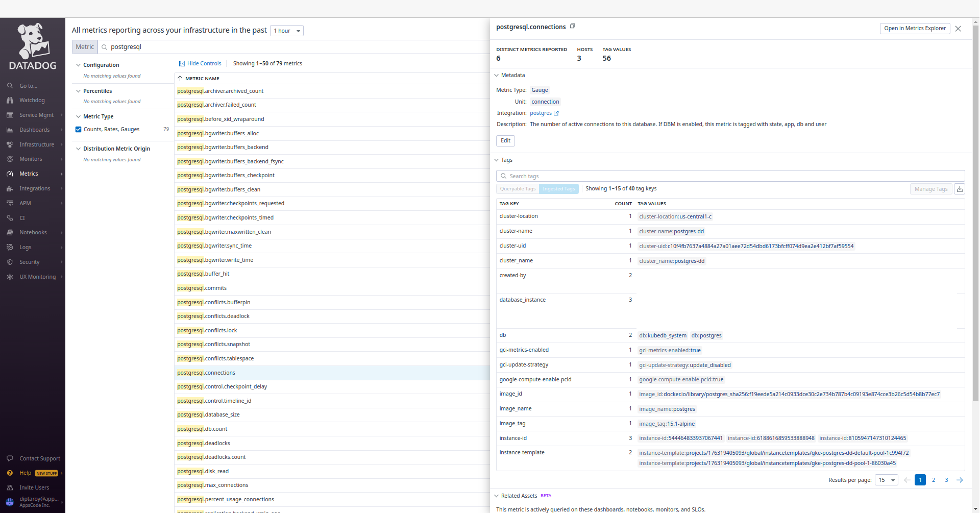Export tags using the download icon
The width and height of the screenshot is (980, 513).
(960, 189)
